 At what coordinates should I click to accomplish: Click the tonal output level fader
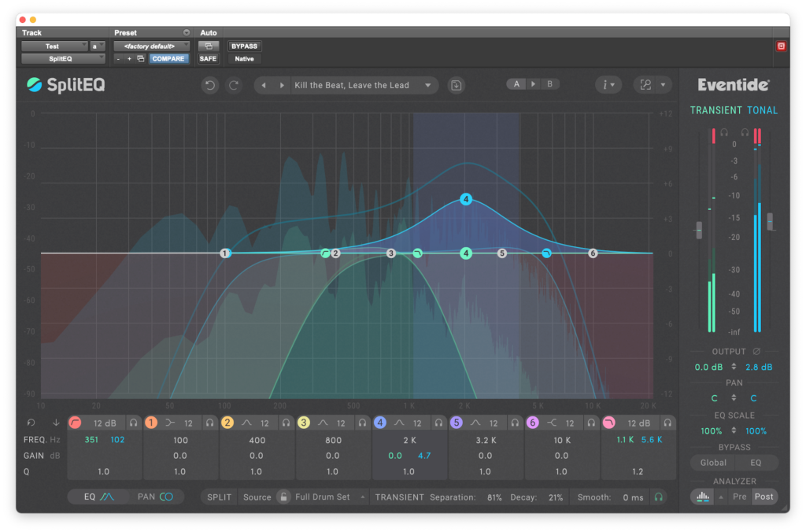(x=771, y=222)
